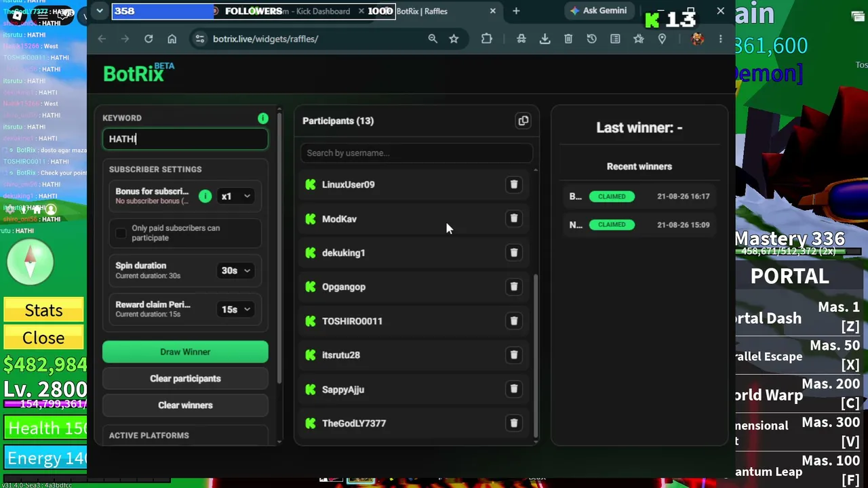868x488 pixels.
Task: Click the toolbar icon beside the location pin
Action: point(639,39)
